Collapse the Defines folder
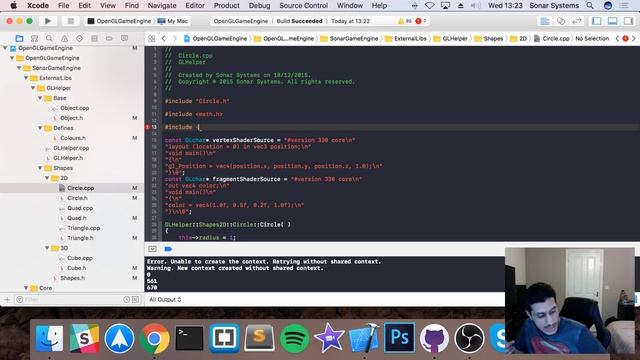 tap(40, 128)
